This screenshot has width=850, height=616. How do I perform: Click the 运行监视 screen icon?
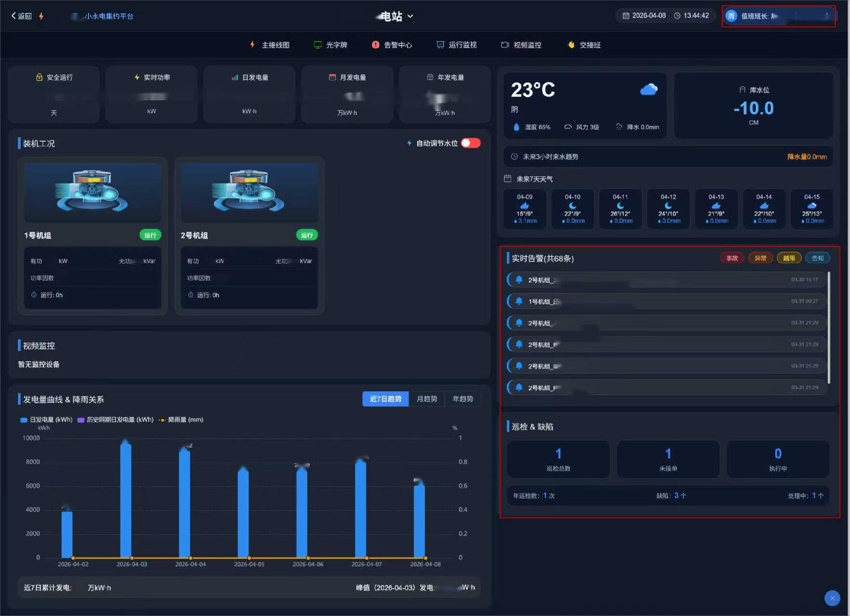(440, 45)
